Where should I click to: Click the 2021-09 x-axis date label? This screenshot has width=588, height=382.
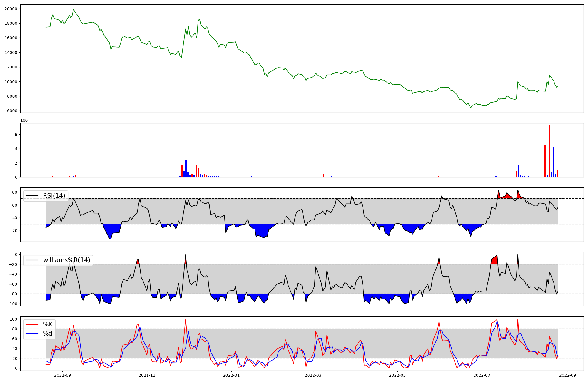62,375
